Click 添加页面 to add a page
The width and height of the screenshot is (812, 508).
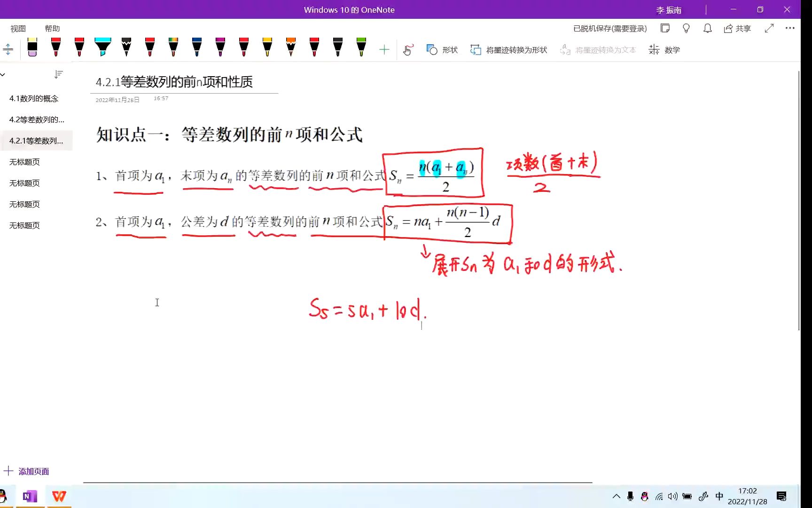pyautogui.click(x=27, y=471)
